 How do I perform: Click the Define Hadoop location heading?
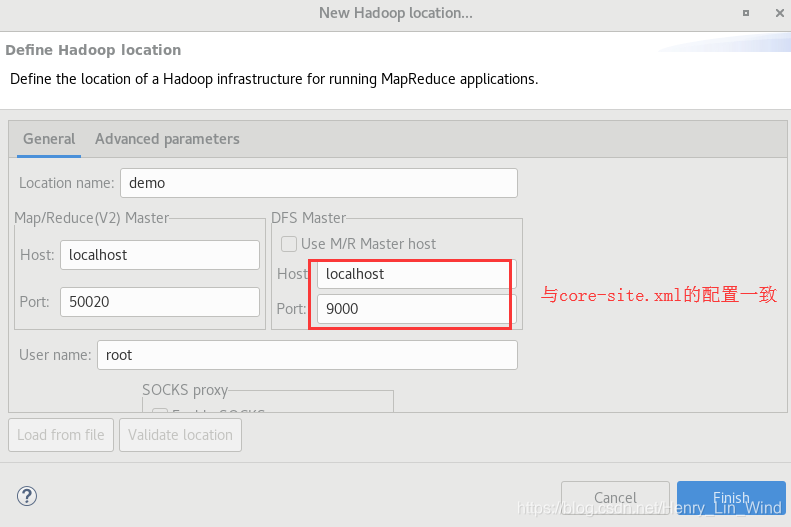[93, 50]
